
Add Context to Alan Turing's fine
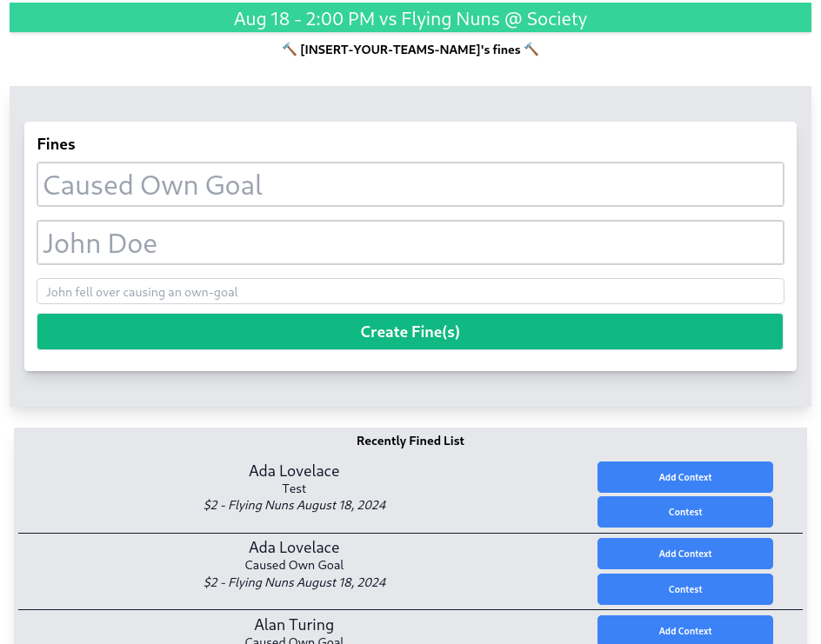[684, 630]
